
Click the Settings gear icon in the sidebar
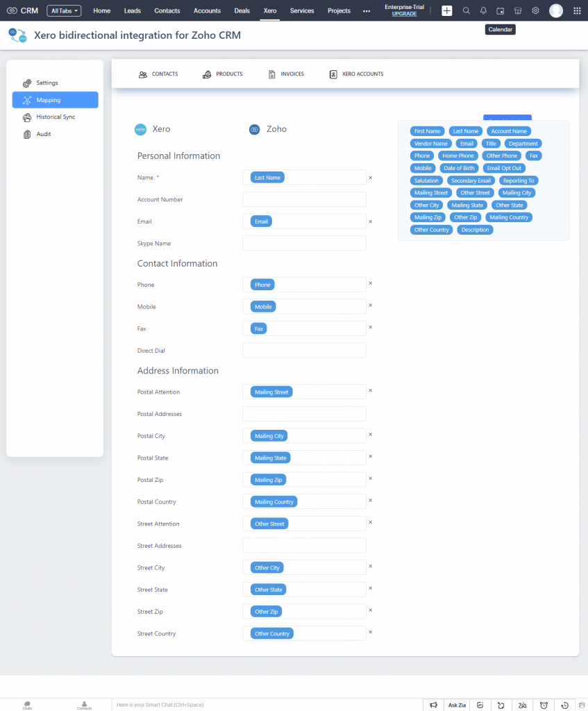(27, 83)
